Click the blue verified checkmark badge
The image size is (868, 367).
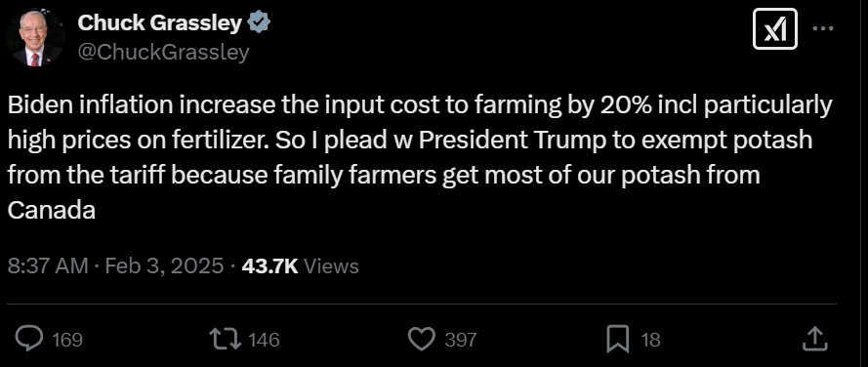(259, 22)
